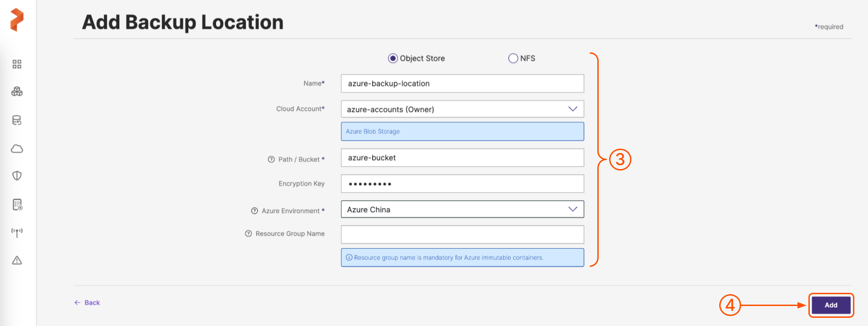This screenshot has width=868, height=326.
Task: Open the alerts warning triangle icon
Action: [17, 261]
